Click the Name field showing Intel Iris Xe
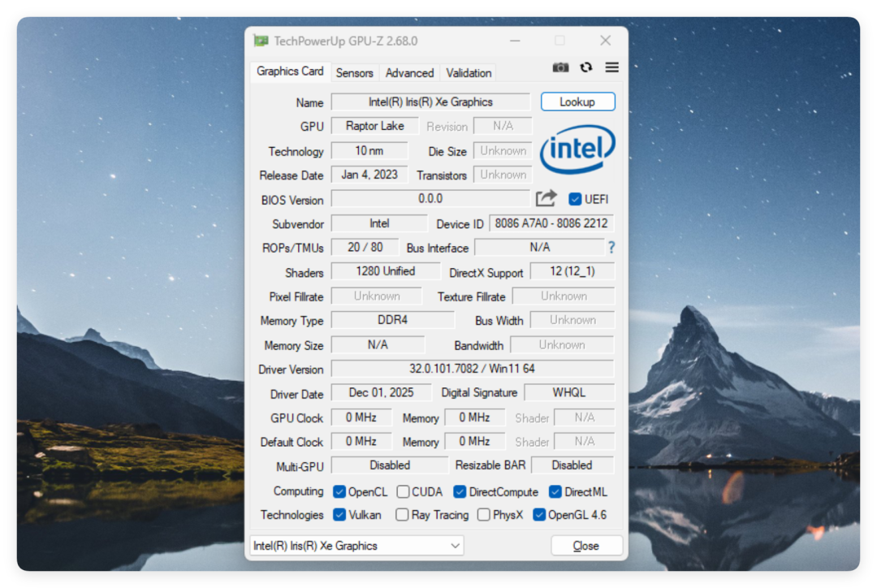Screen dimensions: 877x588 [430, 102]
